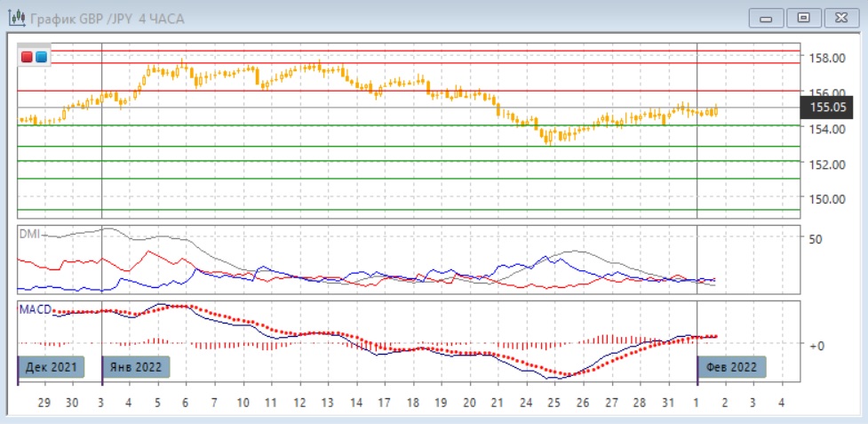Image resolution: width=868 pixels, height=424 pixels.
Task: Click date 25 on the time axis
Action: point(553,403)
